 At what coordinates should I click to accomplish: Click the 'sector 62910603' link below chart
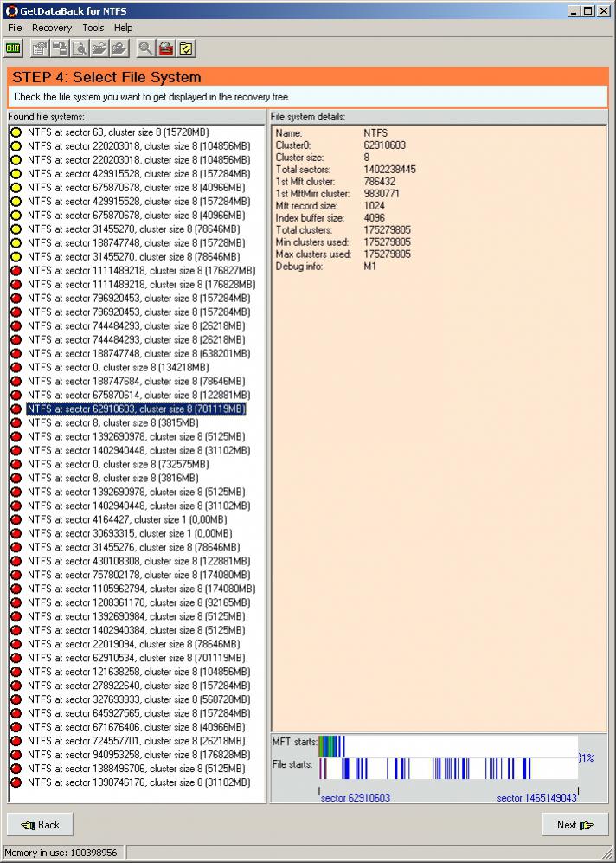(356, 798)
